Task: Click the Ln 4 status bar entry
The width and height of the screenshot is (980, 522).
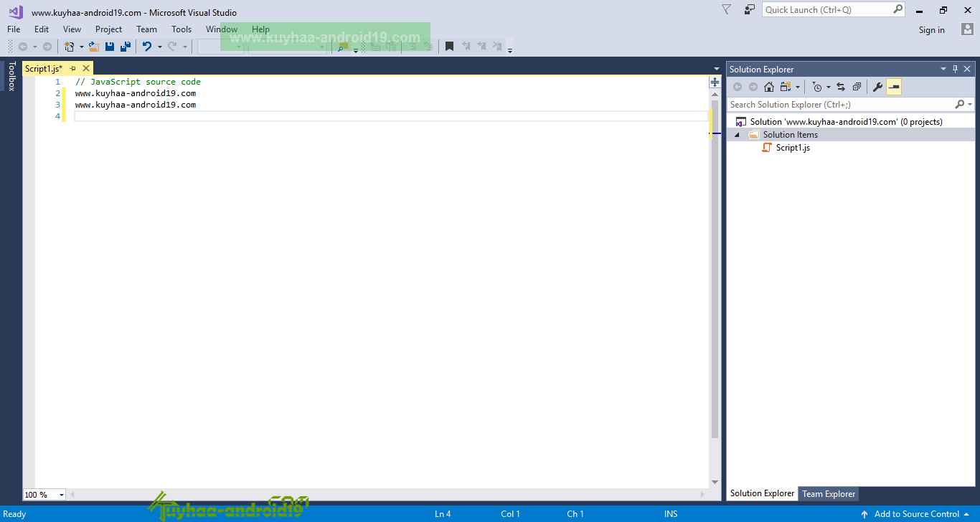Action: coord(443,513)
